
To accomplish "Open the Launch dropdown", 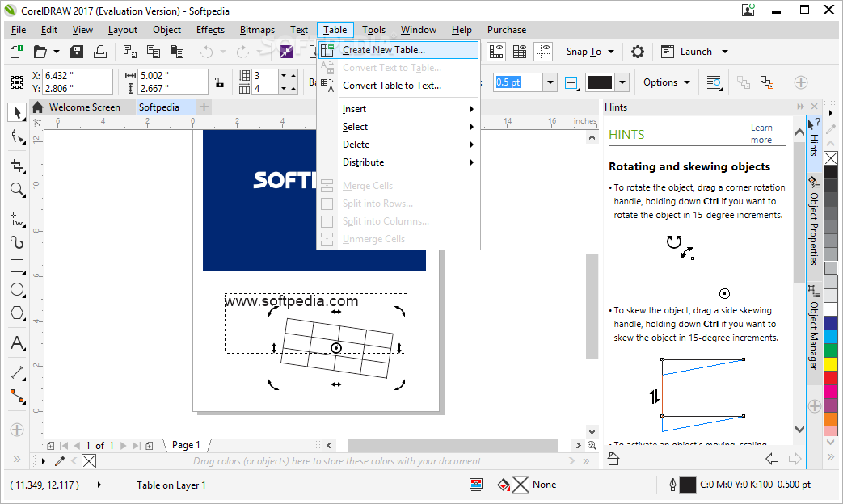I will click(x=694, y=52).
